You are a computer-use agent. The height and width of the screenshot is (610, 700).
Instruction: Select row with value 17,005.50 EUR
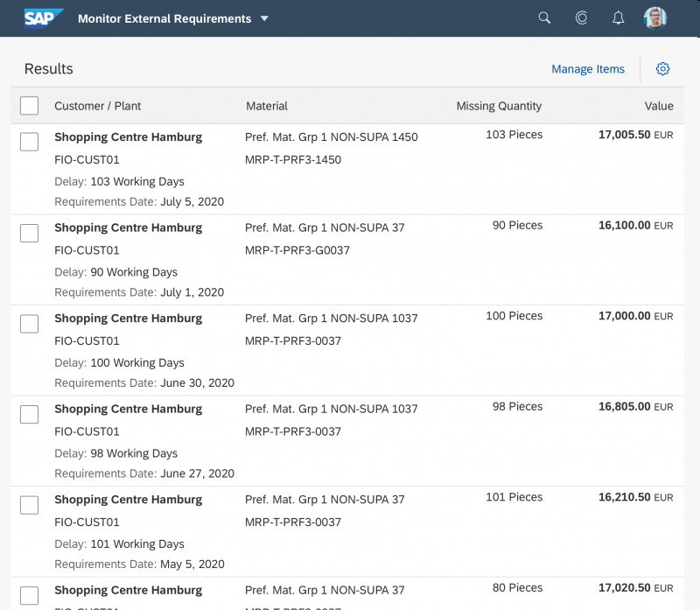(x=30, y=142)
